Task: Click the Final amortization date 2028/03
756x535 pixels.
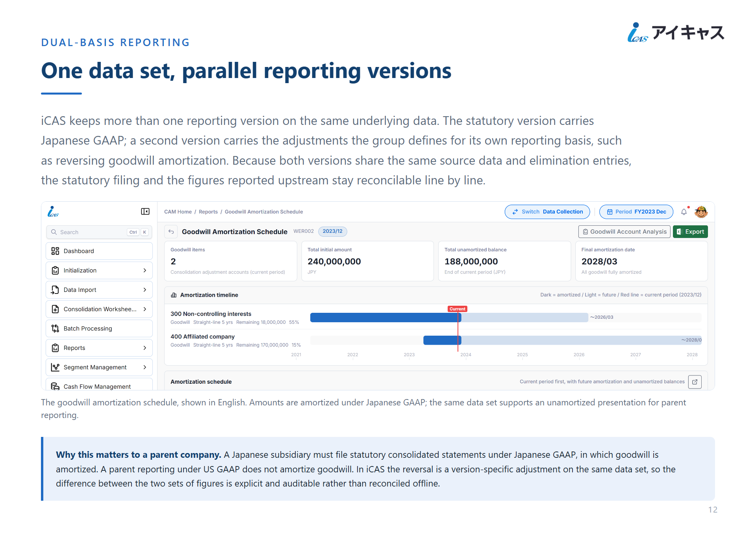Action: (599, 262)
